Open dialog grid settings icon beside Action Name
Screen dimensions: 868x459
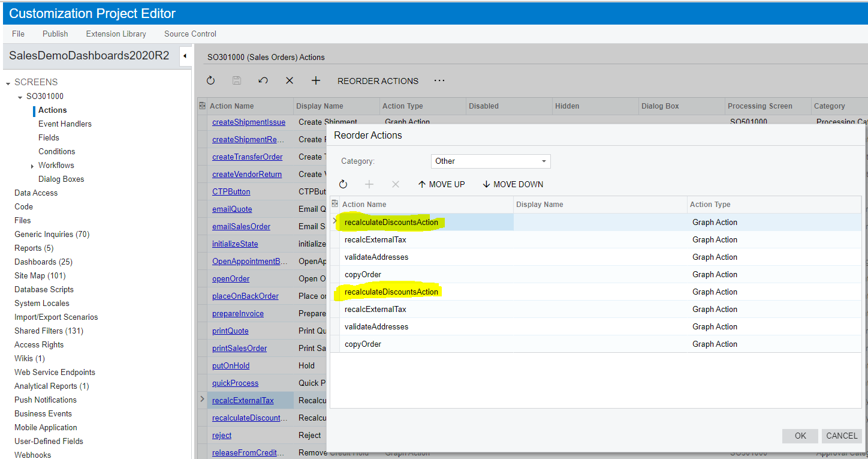coord(334,204)
